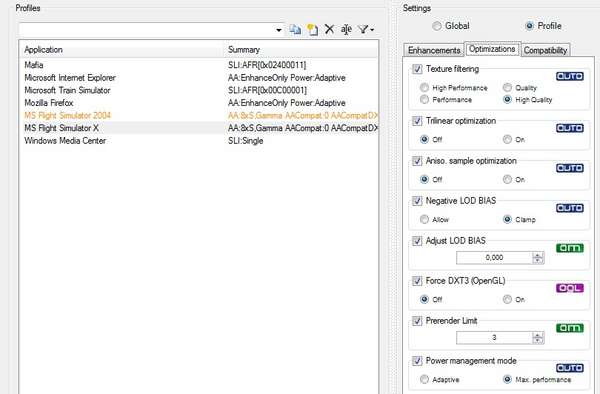Select the Mozilla Firefox profile
The height and width of the screenshot is (394, 600).
click(198, 103)
